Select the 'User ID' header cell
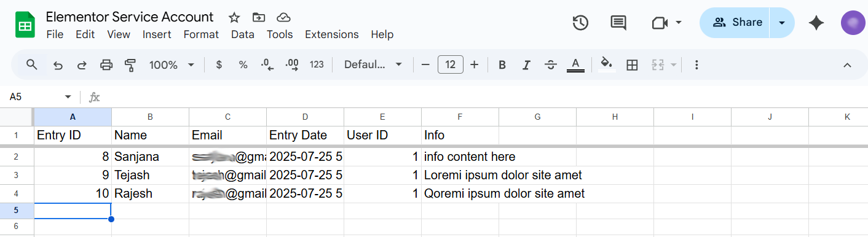This screenshot has height=237, width=868. (x=383, y=135)
